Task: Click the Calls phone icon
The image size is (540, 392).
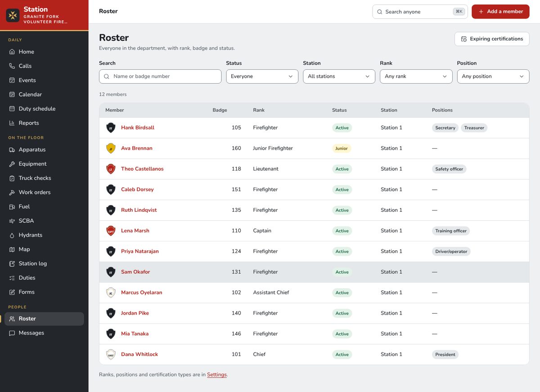Action: [12, 66]
